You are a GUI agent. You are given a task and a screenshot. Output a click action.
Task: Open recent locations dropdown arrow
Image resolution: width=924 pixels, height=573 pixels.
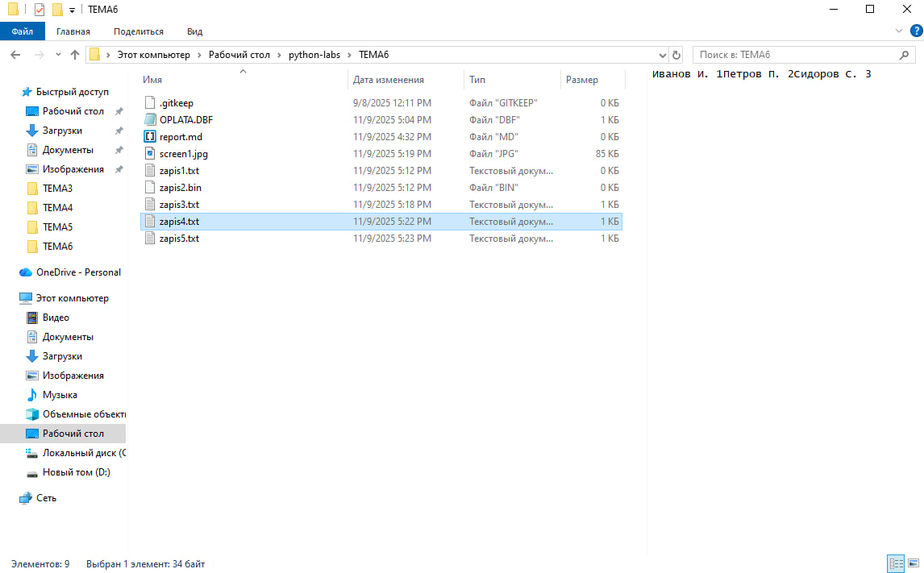(57, 55)
